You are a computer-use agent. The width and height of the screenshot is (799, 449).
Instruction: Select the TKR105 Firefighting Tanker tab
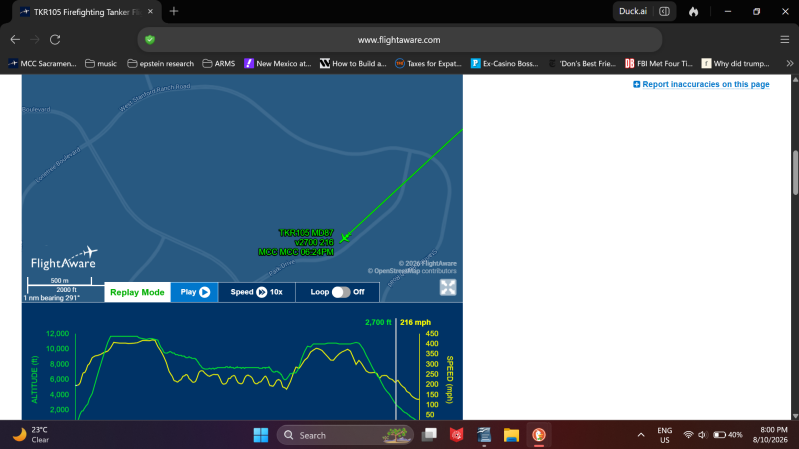[x=87, y=12]
